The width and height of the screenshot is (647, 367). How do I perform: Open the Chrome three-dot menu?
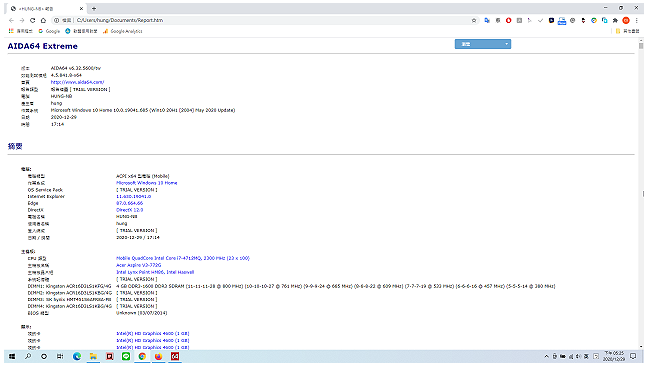tap(637, 20)
